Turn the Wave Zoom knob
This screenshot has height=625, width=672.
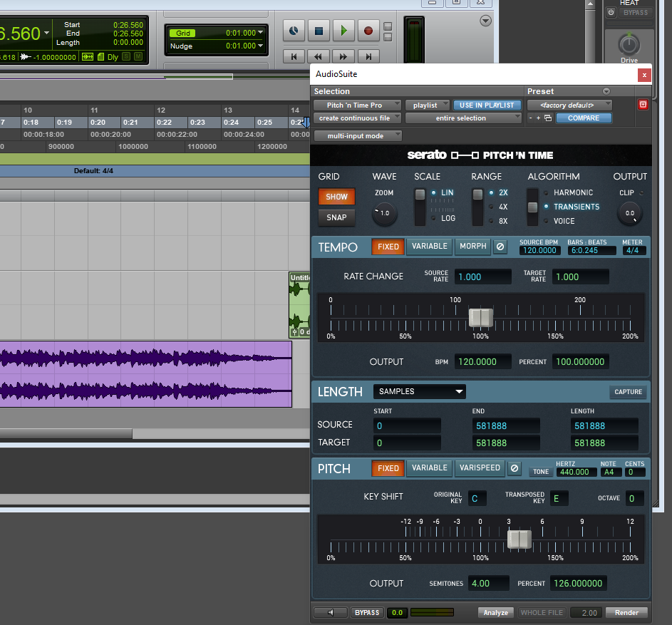pyautogui.click(x=384, y=213)
